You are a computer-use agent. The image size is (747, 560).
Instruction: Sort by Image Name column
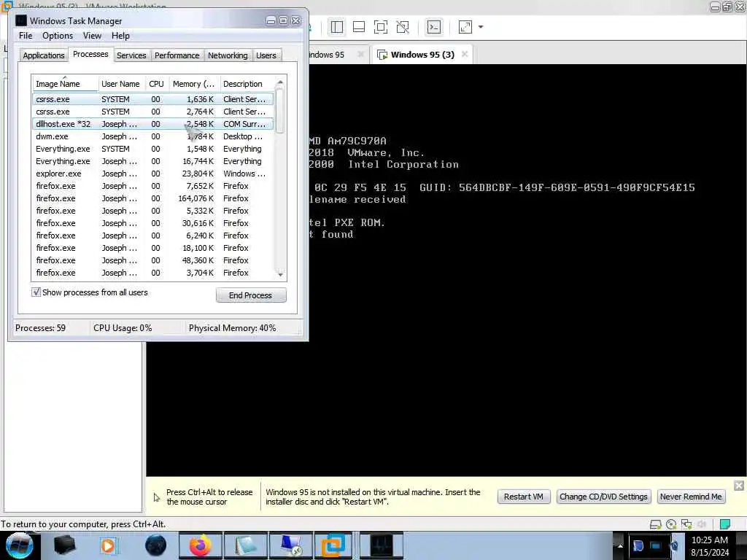65,84
